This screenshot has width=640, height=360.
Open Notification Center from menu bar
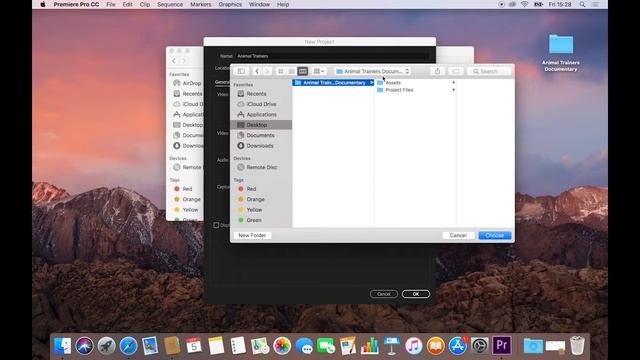pos(596,4)
